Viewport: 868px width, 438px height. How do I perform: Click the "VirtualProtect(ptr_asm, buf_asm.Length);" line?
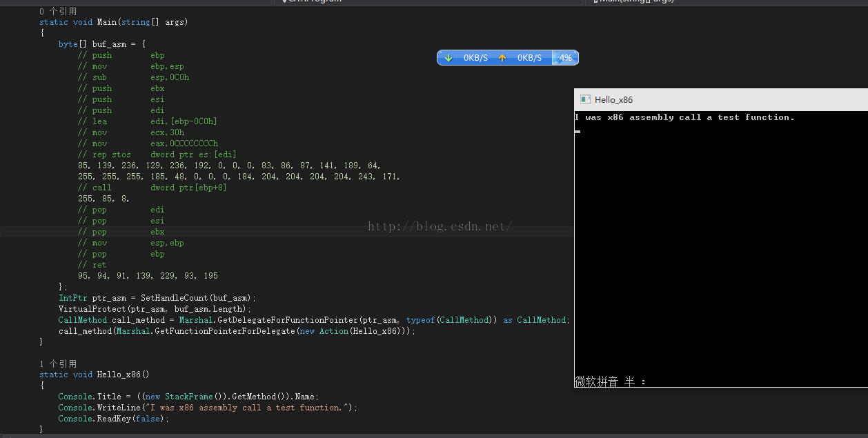click(x=155, y=309)
